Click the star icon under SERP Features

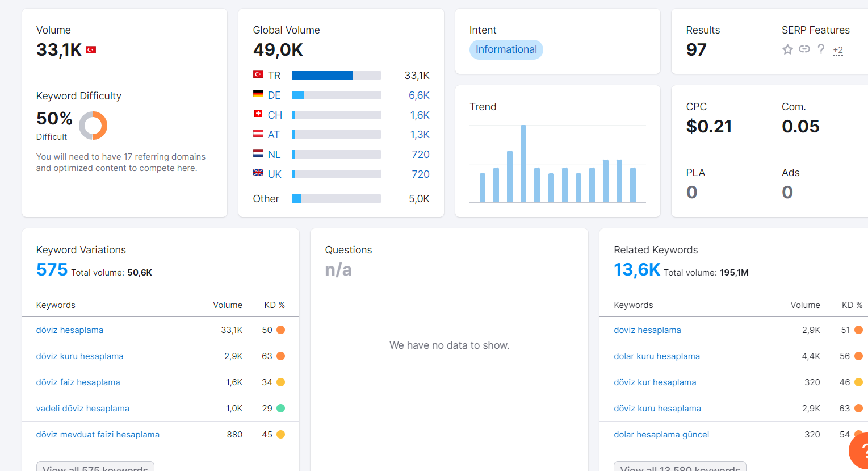(x=787, y=49)
